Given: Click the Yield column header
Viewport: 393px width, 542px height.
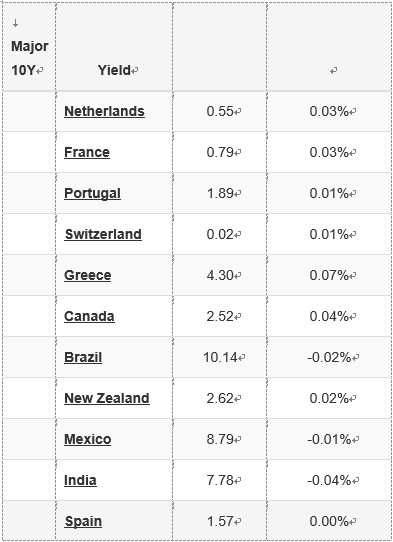Looking at the screenshot, I should (114, 70).
